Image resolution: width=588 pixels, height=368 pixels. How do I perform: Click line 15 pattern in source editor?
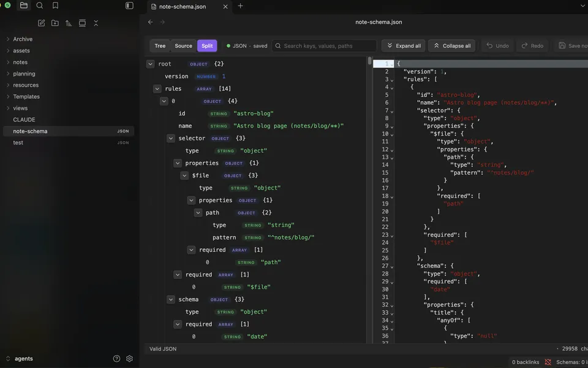point(492,173)
